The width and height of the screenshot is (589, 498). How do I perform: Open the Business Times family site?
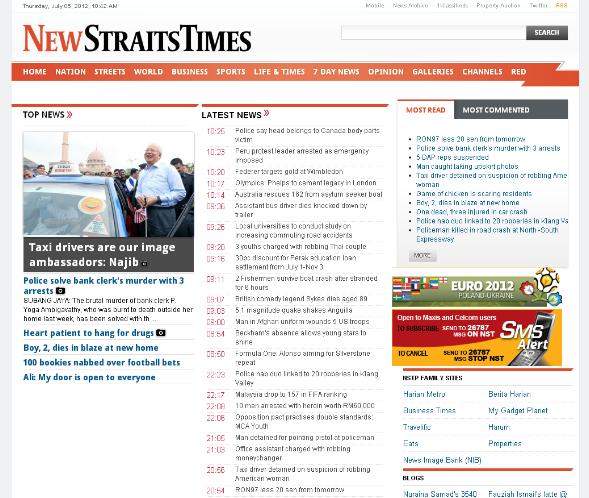tap(429, 410)
